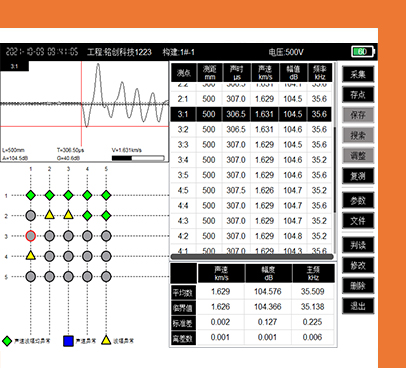Image resolution: width=406 pixels, height=368 pixels.
Task: Click the 存点 (store point) button
Action: [x=358, y=95]
